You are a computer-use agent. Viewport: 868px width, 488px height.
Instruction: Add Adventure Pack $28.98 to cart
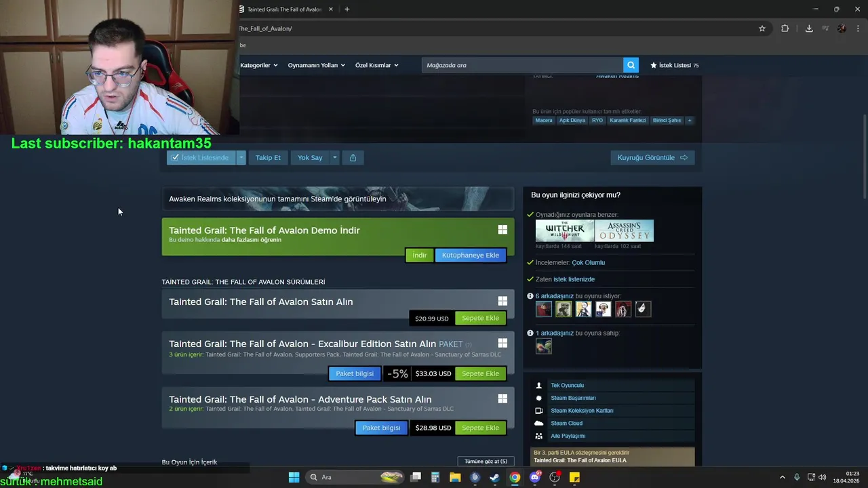480,428
